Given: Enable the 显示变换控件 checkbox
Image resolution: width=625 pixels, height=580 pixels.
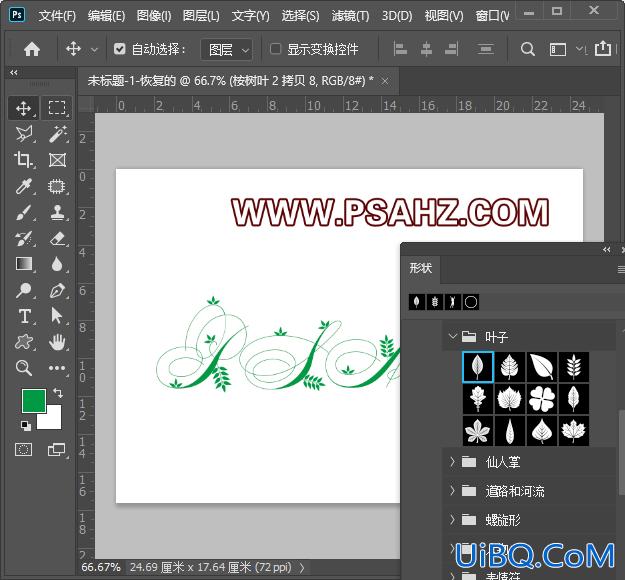Looking at the screenshot, I should tap(275, 49).
